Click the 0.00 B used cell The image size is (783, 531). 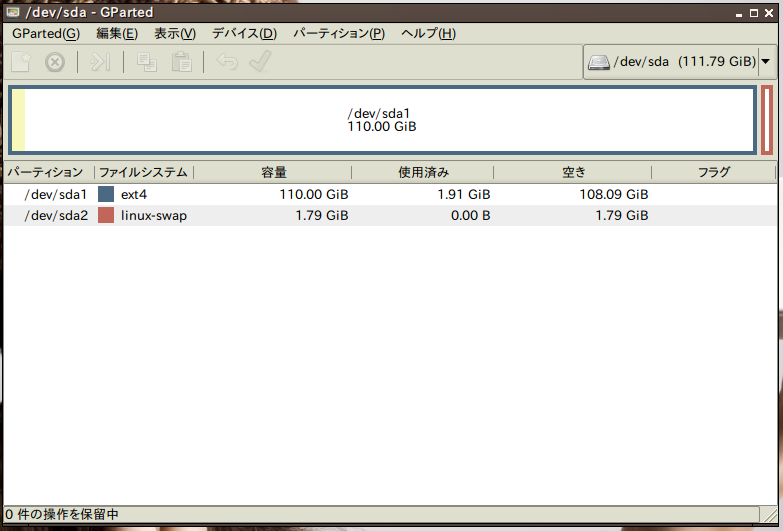pos(470,216)
